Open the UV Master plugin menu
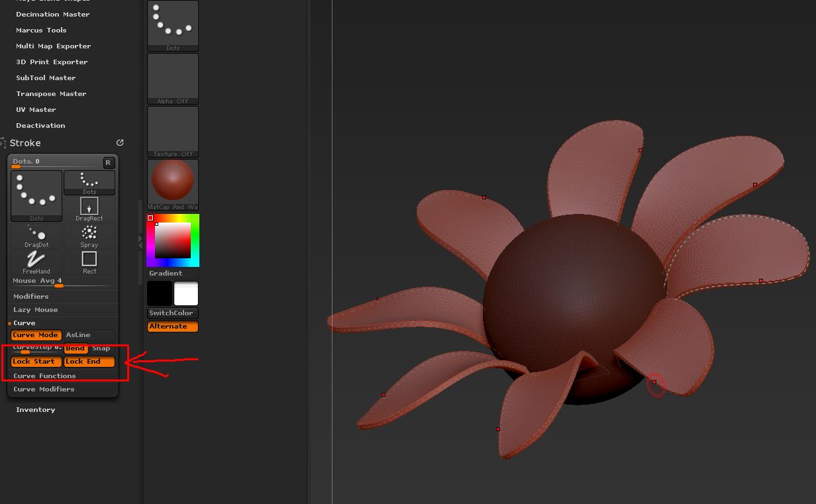The image size is (816, 504). point(37,109)
